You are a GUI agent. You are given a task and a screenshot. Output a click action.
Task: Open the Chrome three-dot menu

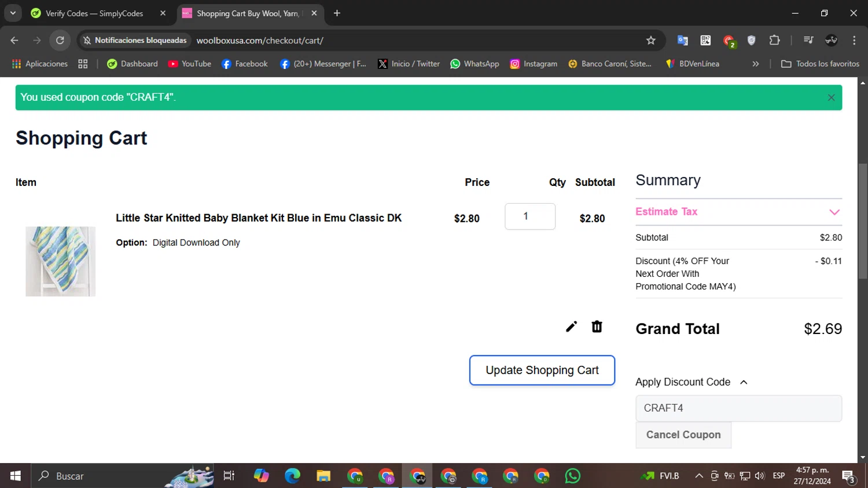(854, 41)
